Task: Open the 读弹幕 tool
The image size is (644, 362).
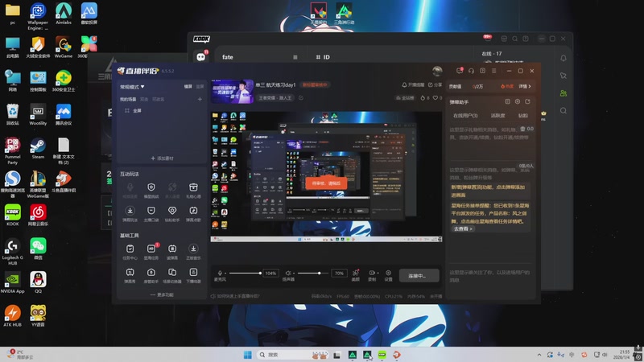Action: tap(172, 249)
